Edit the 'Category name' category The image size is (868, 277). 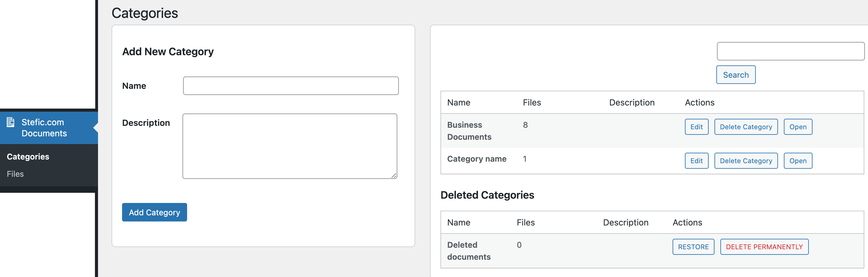(x=696, y=161)
